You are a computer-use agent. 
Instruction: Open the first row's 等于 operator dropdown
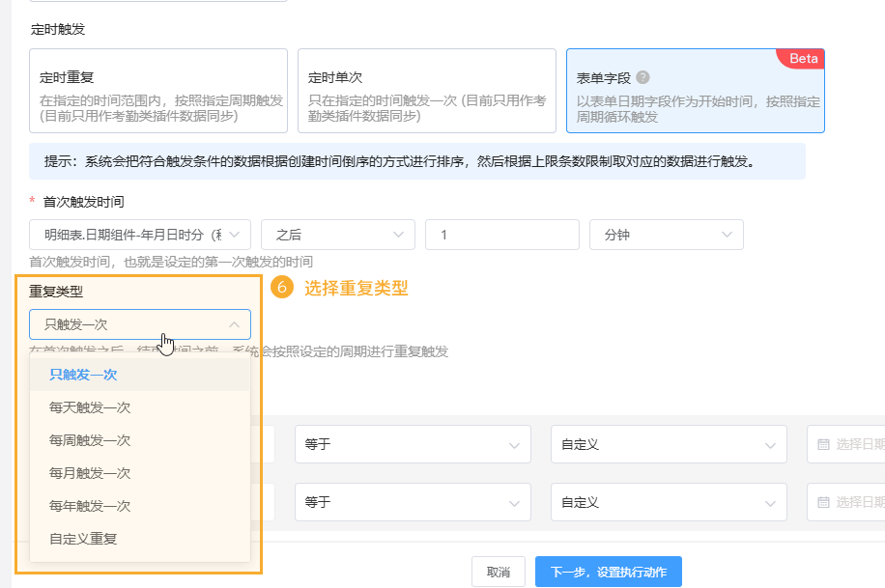413,445
